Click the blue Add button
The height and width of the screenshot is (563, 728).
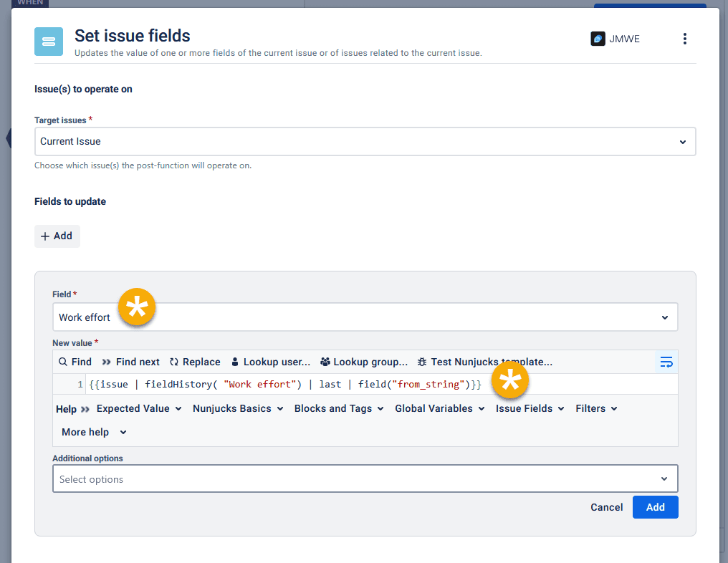(x=655, y=507)
